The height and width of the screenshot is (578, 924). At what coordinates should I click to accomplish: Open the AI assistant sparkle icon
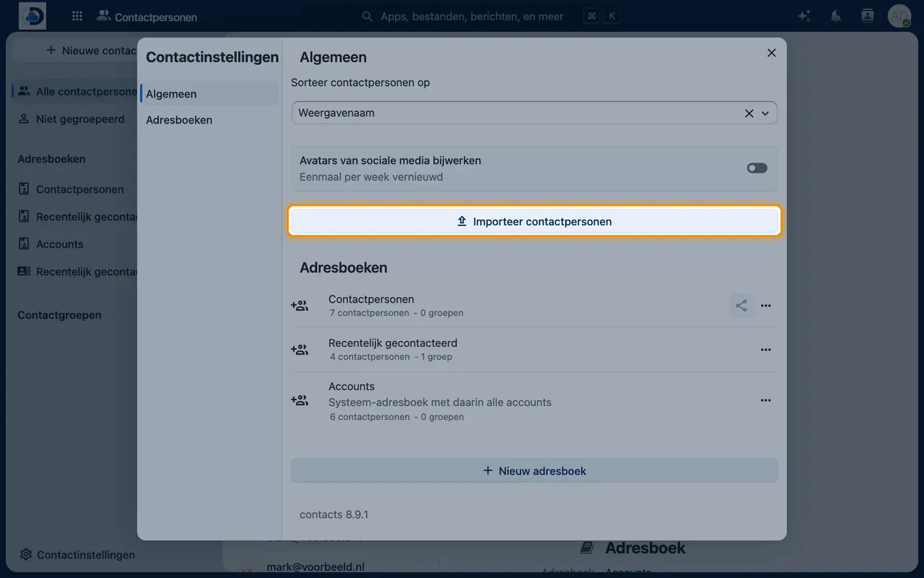(x=804, y=16)
